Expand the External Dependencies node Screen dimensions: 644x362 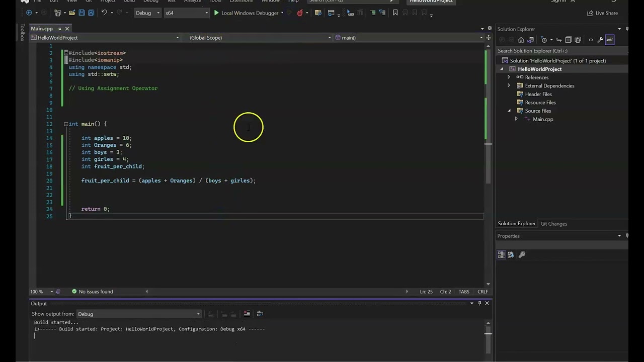pyautogui.click(x=509, y=86)
